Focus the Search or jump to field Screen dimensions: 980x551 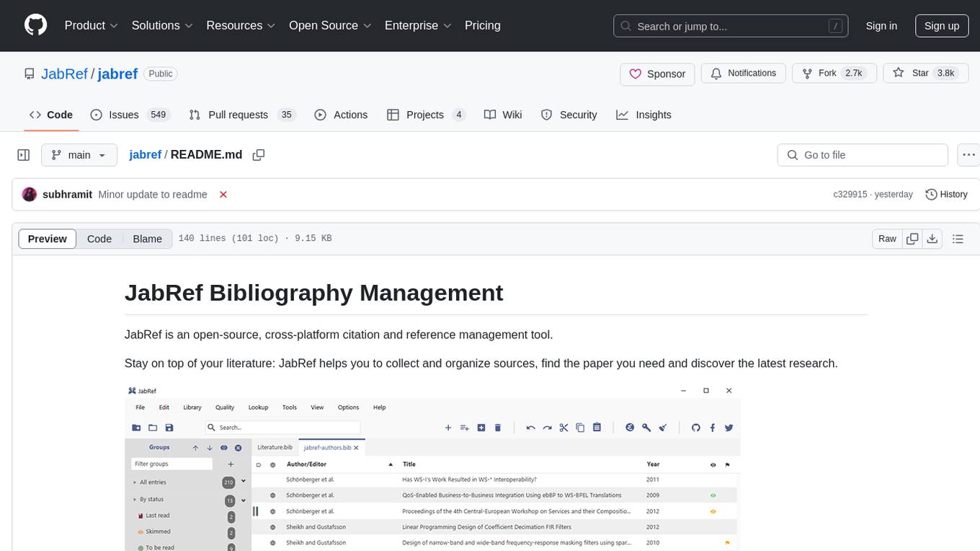point(731,26)
